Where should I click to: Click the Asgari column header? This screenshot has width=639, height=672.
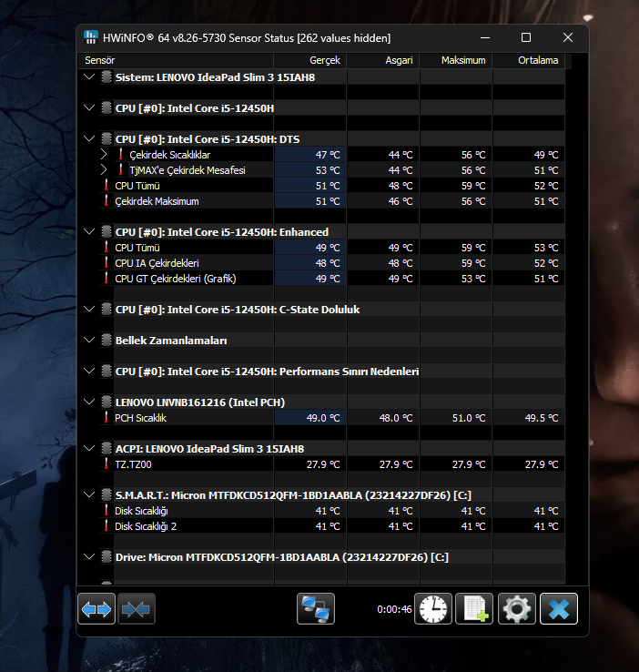(383, 60)
